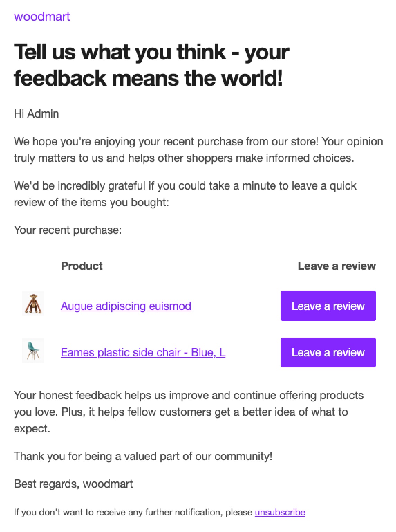Click the woodmart logo at top

click(x=42, y=16)
